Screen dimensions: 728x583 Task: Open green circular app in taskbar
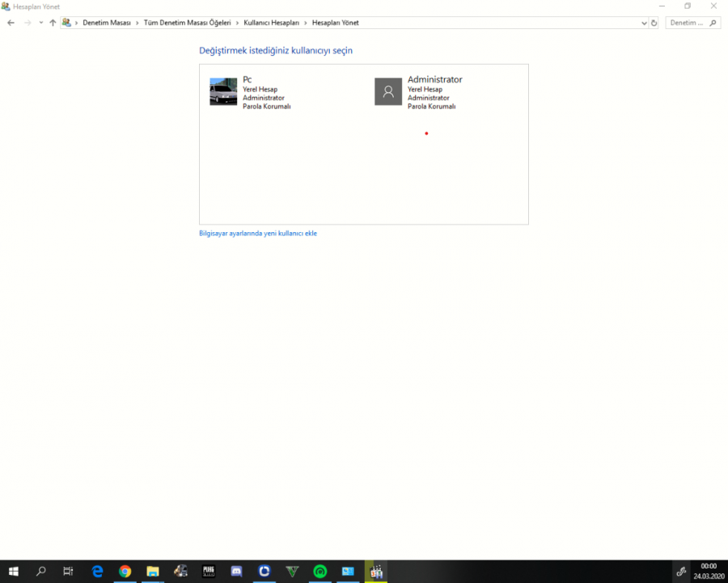tap(320, 572)
